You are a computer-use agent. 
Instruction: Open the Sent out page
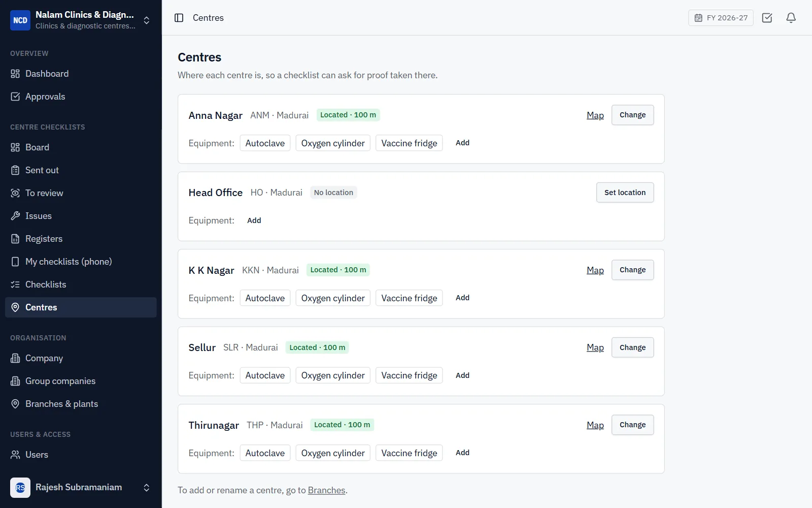81,170
